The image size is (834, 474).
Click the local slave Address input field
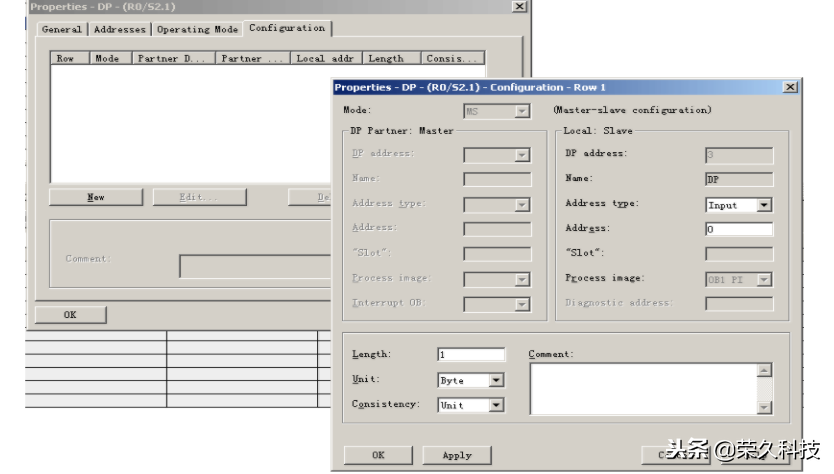(x=738, y=230)
